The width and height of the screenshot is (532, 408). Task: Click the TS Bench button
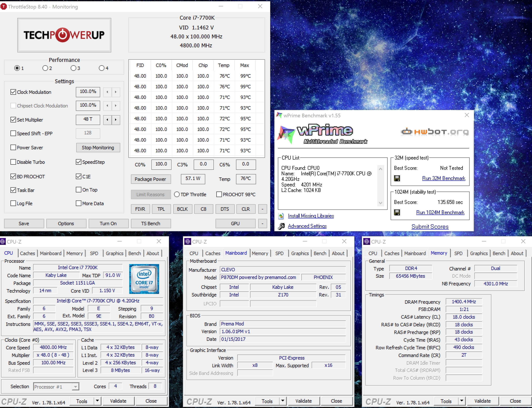[151, 224]
